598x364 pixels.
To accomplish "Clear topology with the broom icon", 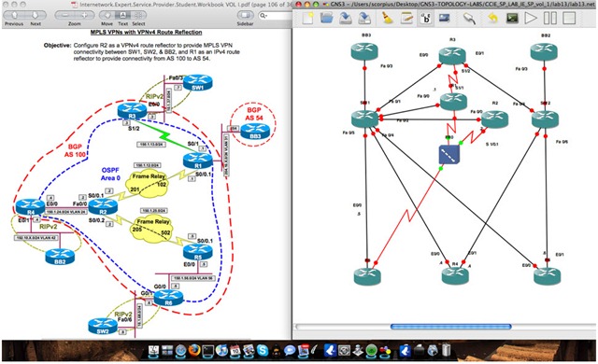I will 388,18.
